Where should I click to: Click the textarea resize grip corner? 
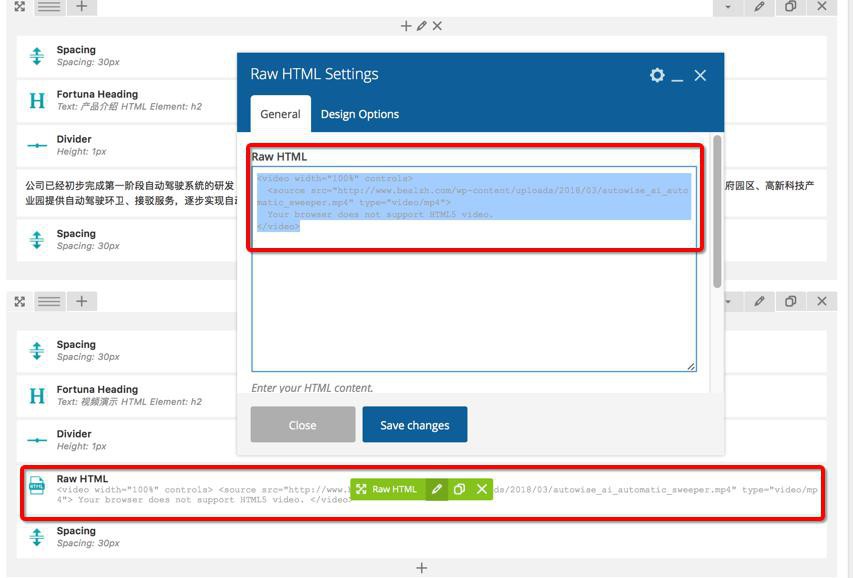(x=691, y=367)
